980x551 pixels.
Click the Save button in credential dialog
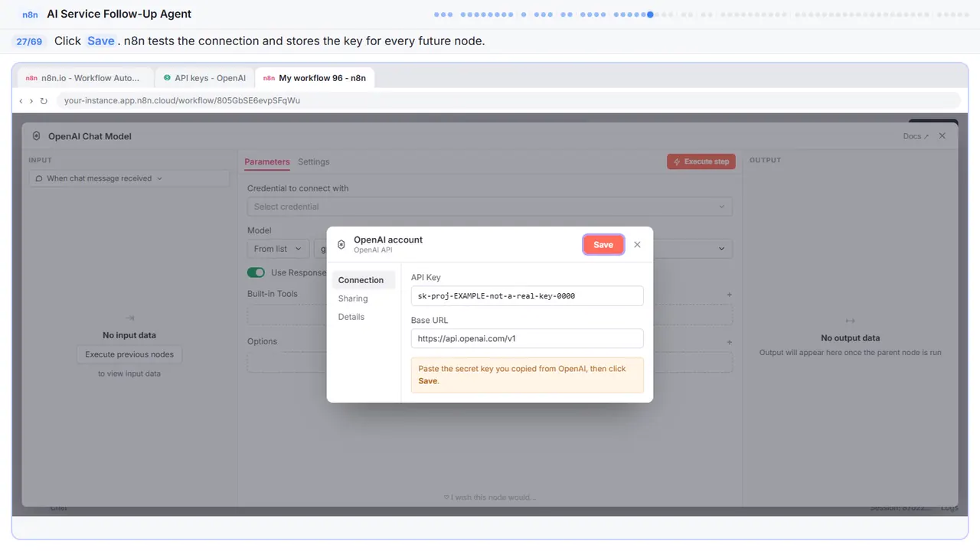[603, 245]
